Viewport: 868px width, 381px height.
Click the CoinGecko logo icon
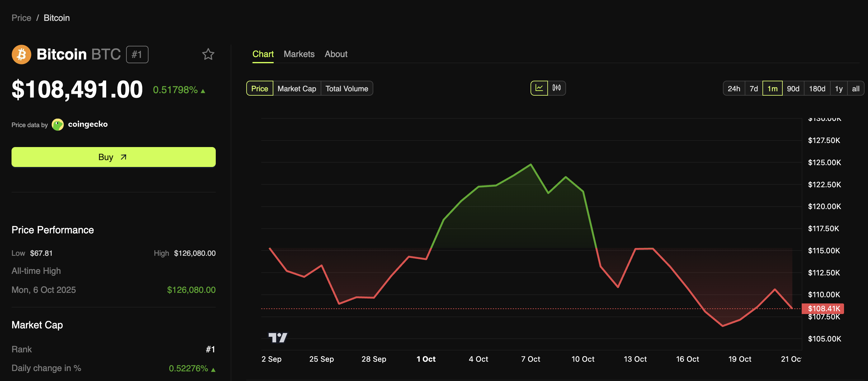click(58, 124)
